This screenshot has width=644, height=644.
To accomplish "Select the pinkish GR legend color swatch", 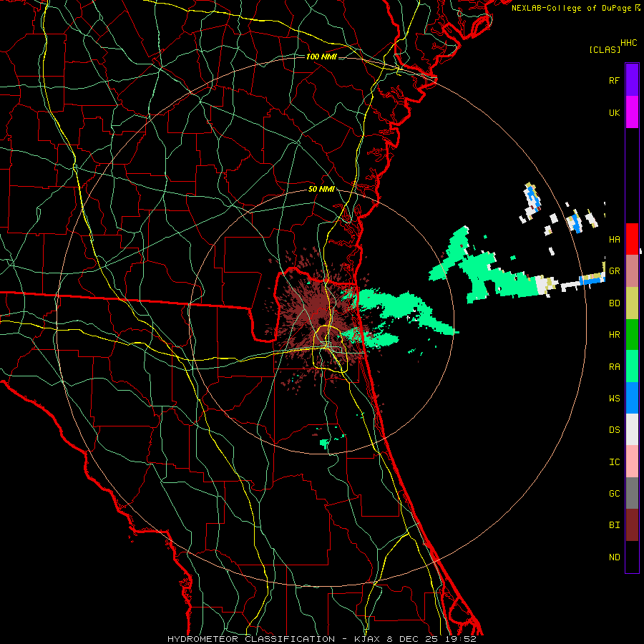I will (x=632, y=271).
